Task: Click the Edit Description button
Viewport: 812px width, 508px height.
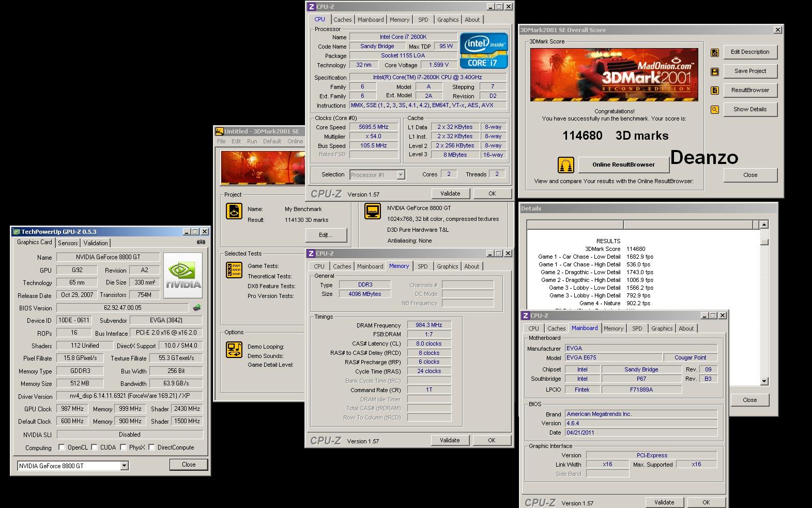Action: tap(750, 52)
